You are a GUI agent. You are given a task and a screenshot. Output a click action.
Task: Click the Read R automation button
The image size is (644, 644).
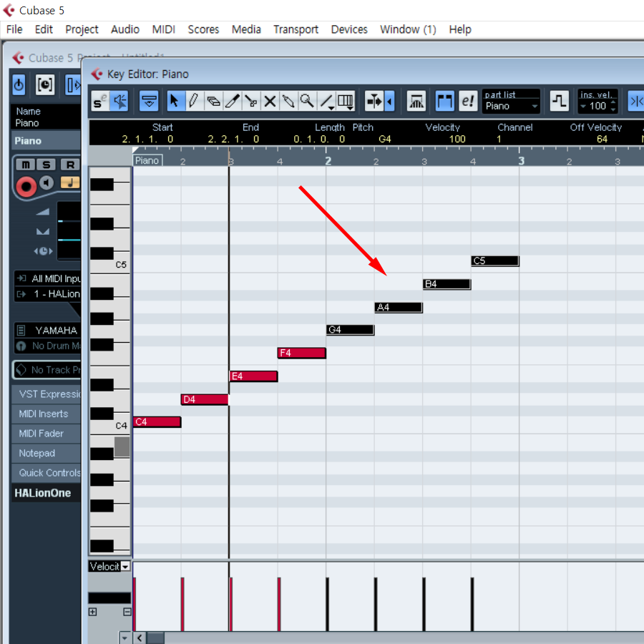pyautogui.click(x=70, y=165)
